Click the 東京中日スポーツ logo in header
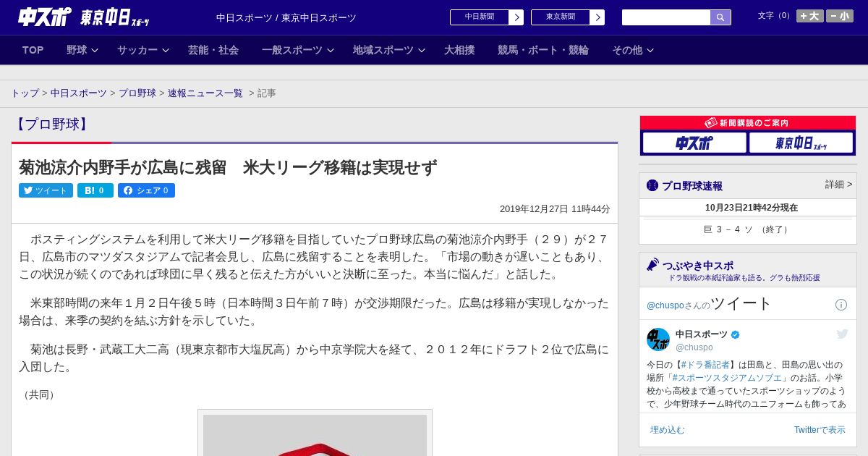868x456 pixels. pos(114,17)
